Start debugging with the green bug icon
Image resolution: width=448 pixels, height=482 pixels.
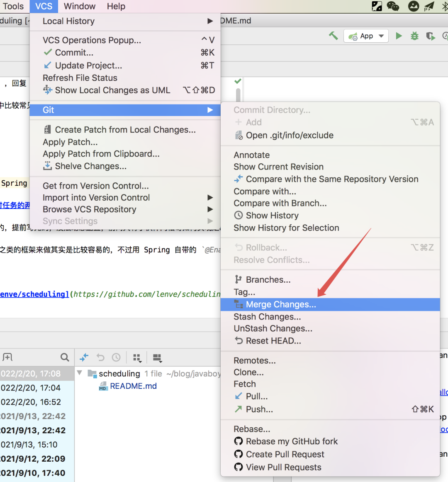click(x=414, y=36)
